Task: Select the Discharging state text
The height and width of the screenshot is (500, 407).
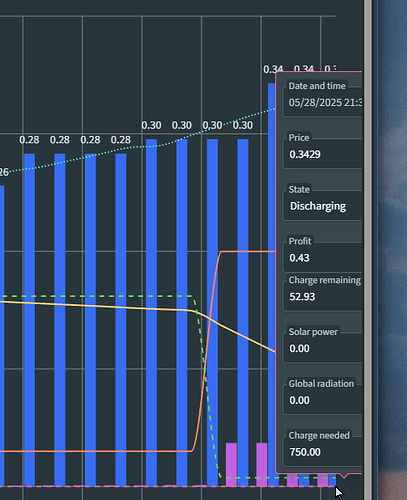Action: [318, 206]
